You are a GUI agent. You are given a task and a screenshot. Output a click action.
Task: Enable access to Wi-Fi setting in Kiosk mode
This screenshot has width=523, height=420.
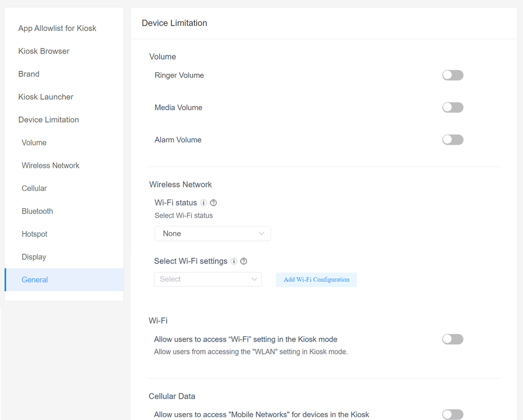tap(453, 339)
